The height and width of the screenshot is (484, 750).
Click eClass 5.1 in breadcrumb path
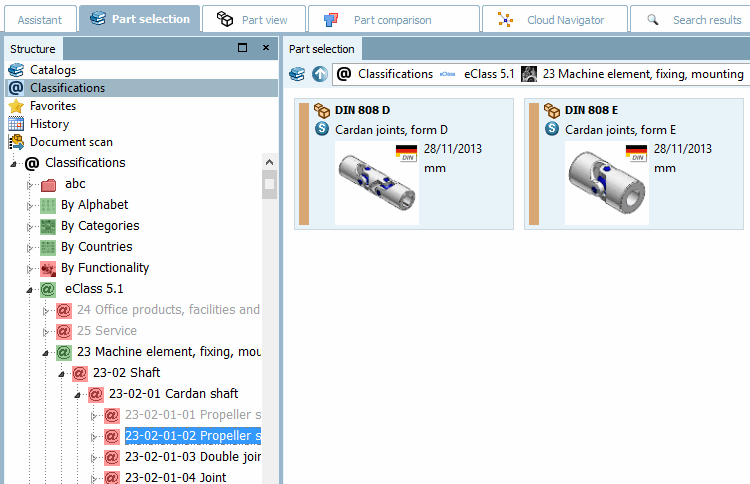point(489,74)
